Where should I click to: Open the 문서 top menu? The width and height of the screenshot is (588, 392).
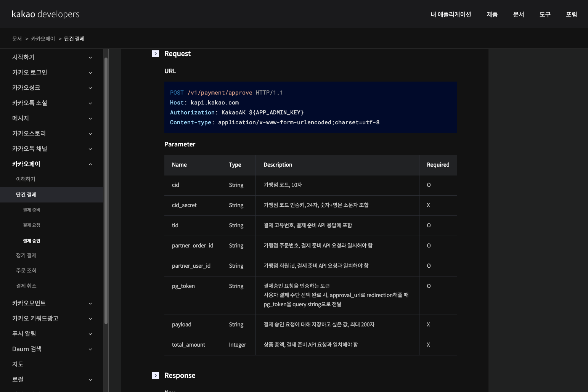519,14
